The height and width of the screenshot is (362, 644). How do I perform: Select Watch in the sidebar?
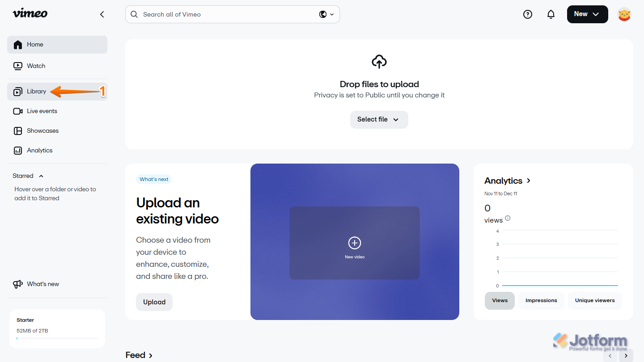36,66
